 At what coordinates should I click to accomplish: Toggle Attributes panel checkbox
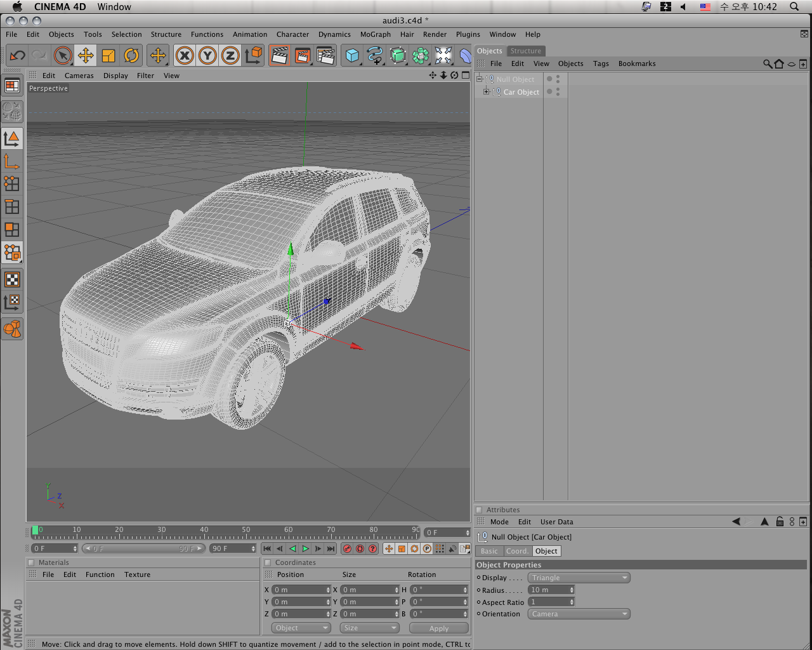480,510
